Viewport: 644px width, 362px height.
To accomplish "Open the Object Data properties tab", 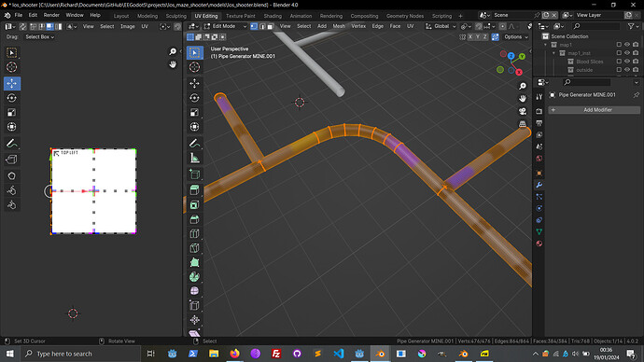I will pos(539,232).
